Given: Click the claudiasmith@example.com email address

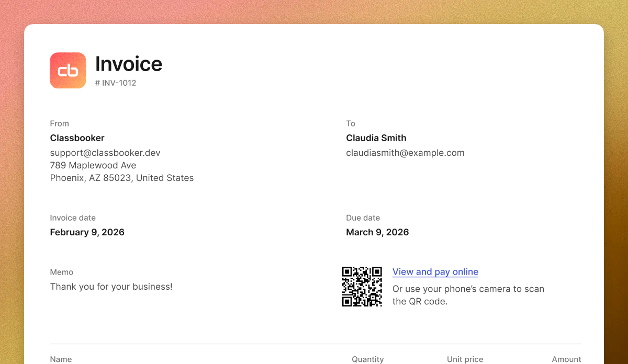Looking at the screenshot, I should (405, 153).
